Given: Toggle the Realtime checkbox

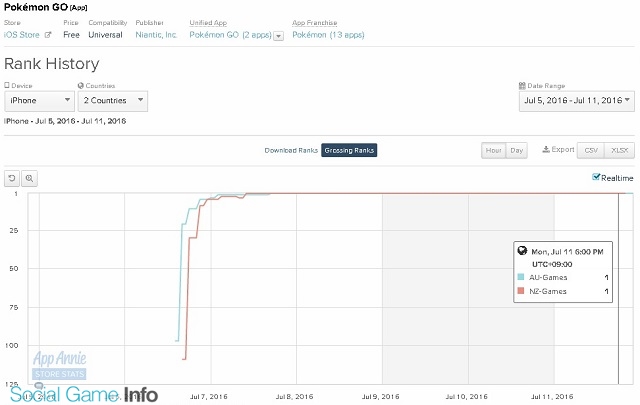Looking at the screenshot, I should (596, 177).
